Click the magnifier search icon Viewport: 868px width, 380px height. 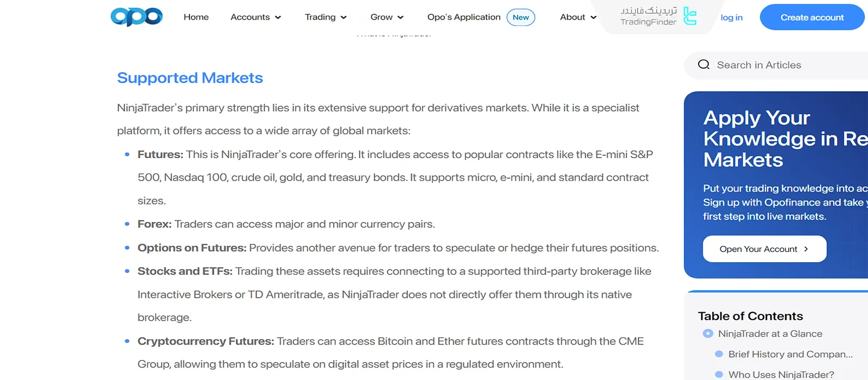[x=704, y=65]
